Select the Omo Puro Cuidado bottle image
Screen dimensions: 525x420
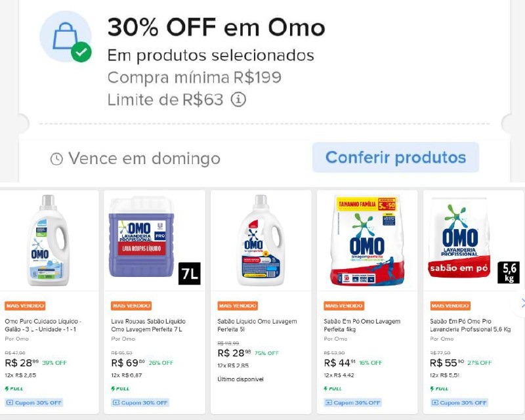tap(49, 241)
